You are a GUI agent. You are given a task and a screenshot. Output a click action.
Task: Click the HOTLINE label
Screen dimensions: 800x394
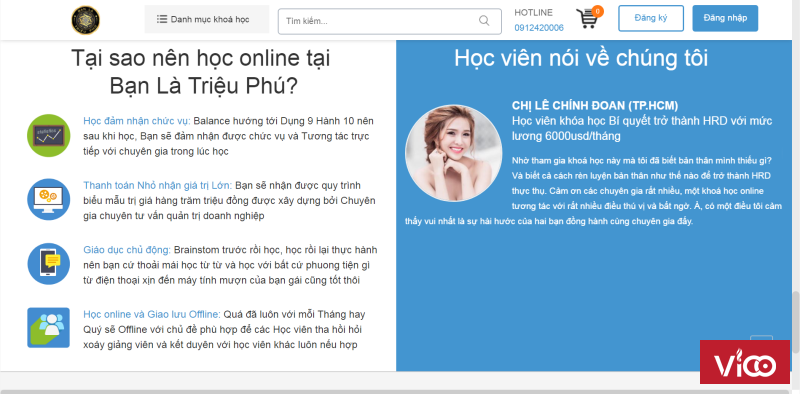click(x=533, y=13)
